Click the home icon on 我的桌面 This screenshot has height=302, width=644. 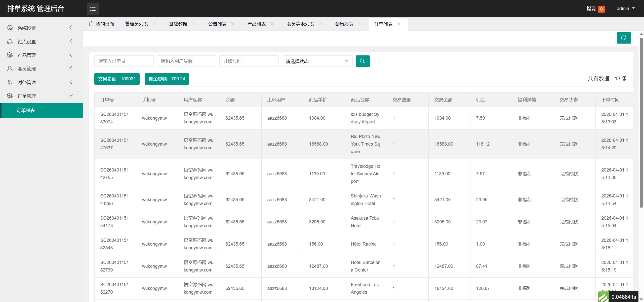coord(91,24)
